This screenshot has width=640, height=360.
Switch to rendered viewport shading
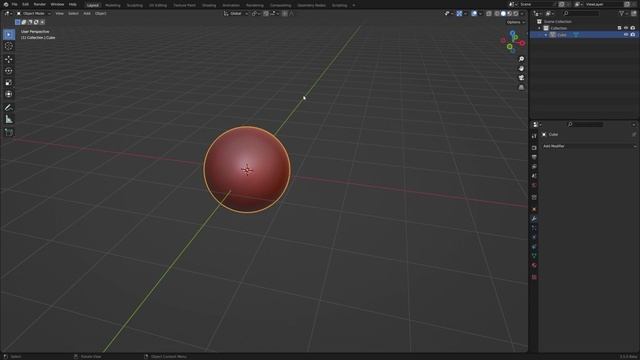coord(516,13)
